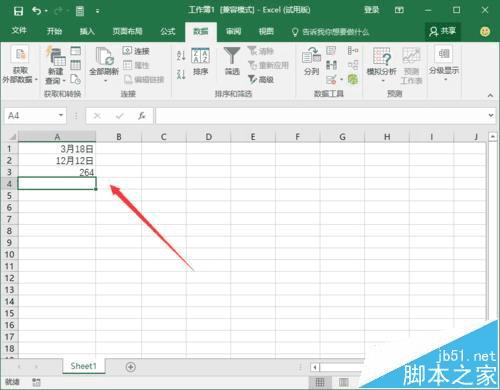Open the 获取外部数据 (Get External Data) dropdown
The width and height of the screenshot is (500, 390).
(20, 65)
